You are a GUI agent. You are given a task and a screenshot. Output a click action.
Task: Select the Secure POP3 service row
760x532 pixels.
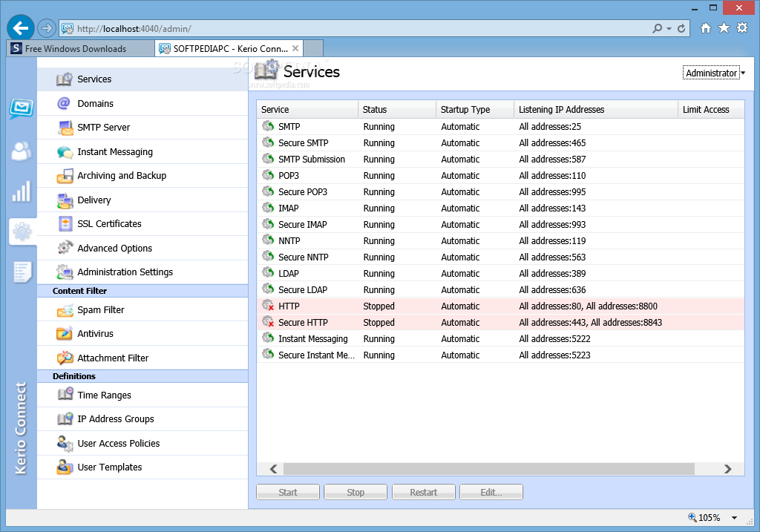point(501,191)
